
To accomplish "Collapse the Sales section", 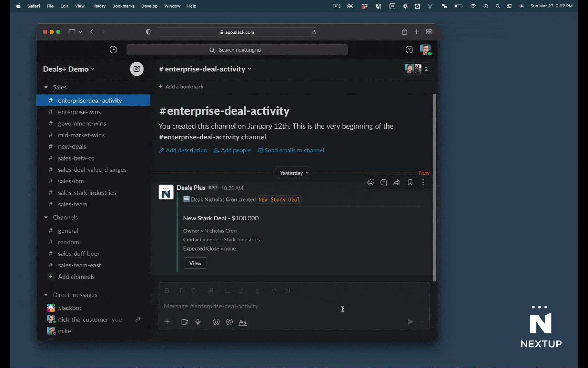I will pyautogui.click(x=46, y=87).
